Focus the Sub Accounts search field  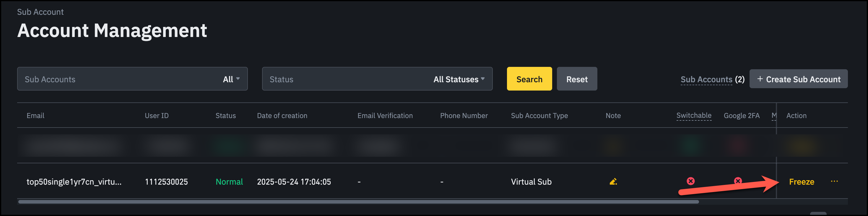[x=118, y=79]
